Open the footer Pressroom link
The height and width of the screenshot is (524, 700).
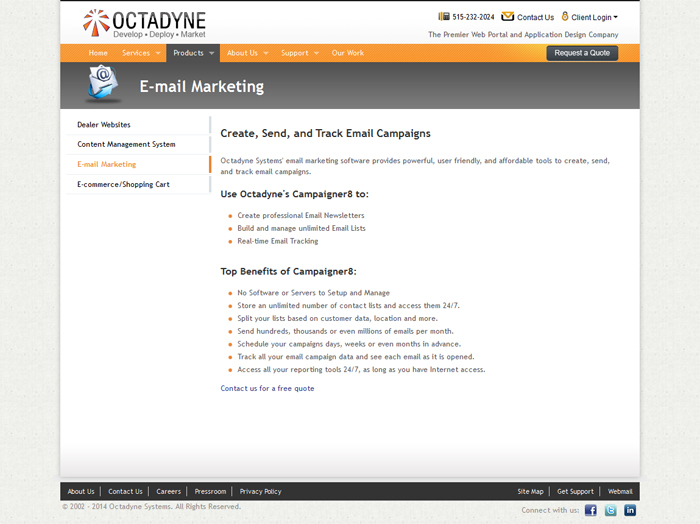coord(210,491)
